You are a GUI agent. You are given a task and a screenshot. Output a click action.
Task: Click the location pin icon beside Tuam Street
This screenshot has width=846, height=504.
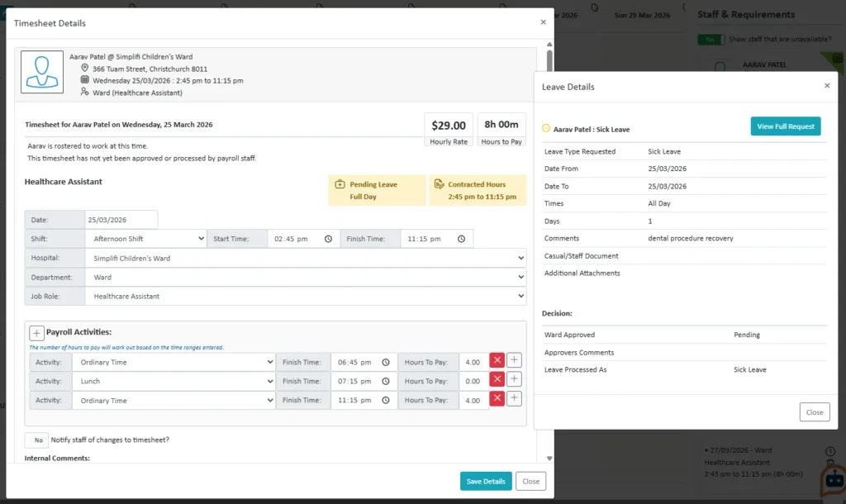[85, 68]
